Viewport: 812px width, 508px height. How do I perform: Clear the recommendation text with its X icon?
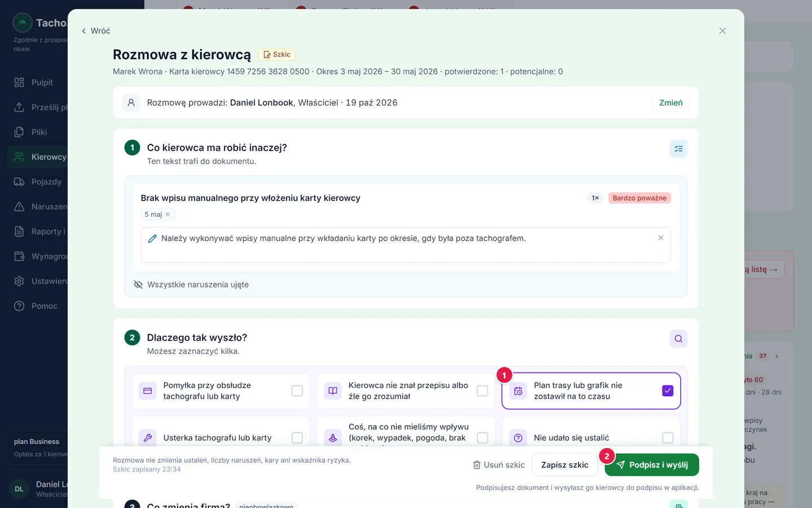(660, 238)
